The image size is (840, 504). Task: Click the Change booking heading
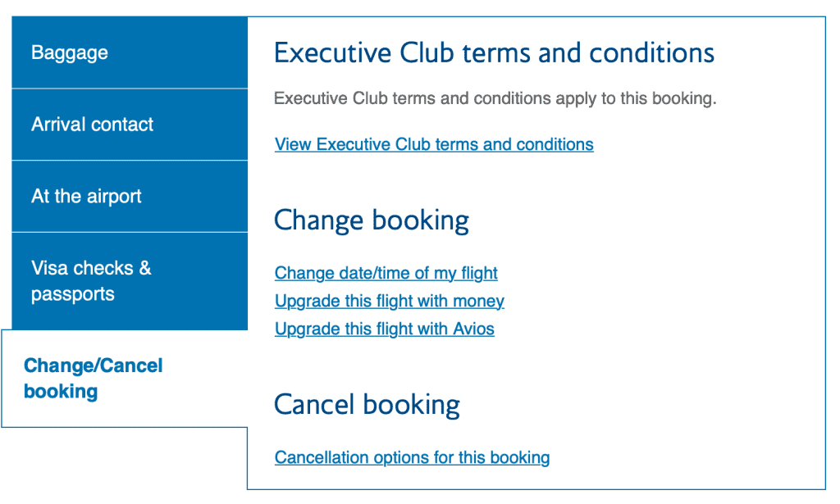(x=372, y=220)
